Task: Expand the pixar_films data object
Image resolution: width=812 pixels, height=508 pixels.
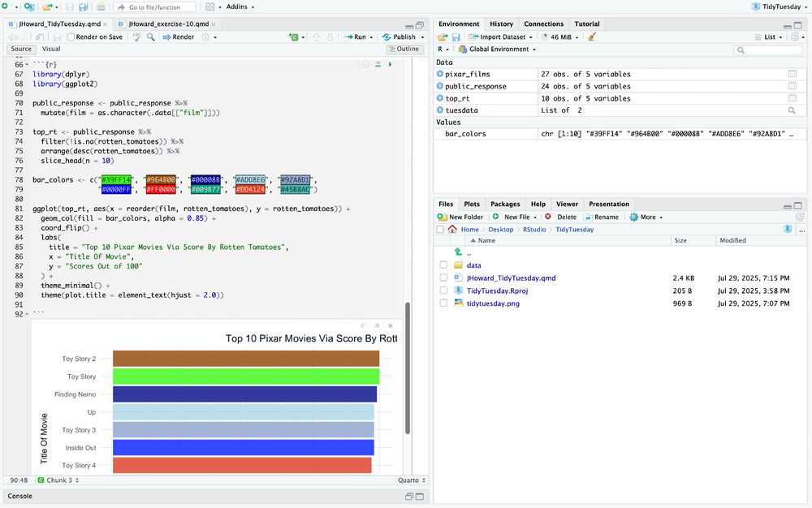Action: click(x=440, y=74)
